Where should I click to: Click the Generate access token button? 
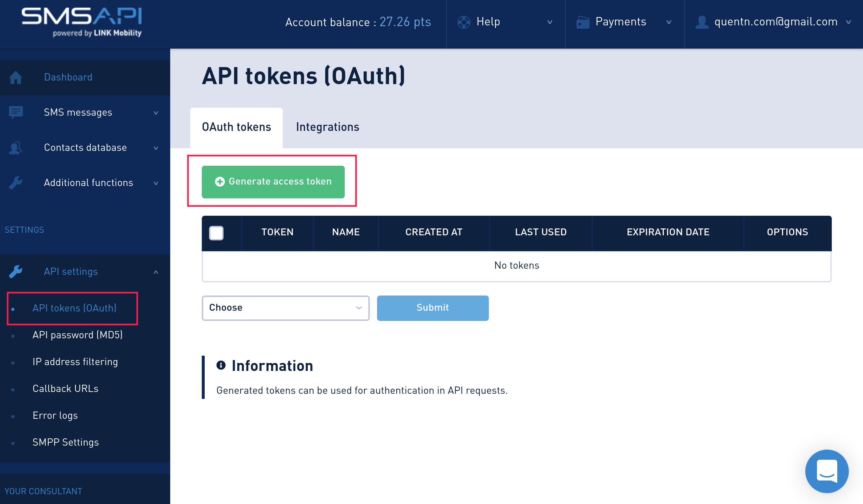pyautogui.click(x=273, y=182)
